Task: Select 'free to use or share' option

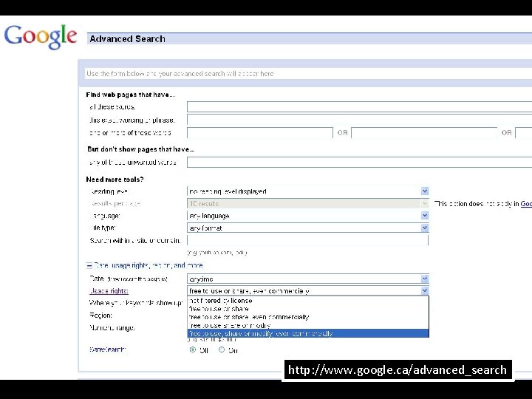Action: [308, 309]
